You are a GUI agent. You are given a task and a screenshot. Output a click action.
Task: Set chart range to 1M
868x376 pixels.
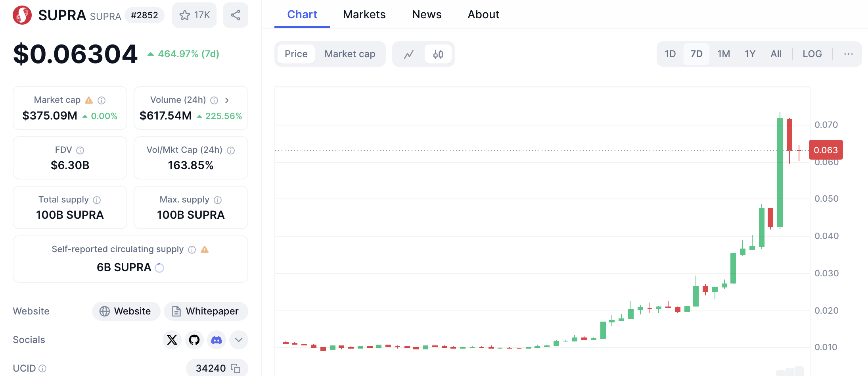(x=724, y=54)
